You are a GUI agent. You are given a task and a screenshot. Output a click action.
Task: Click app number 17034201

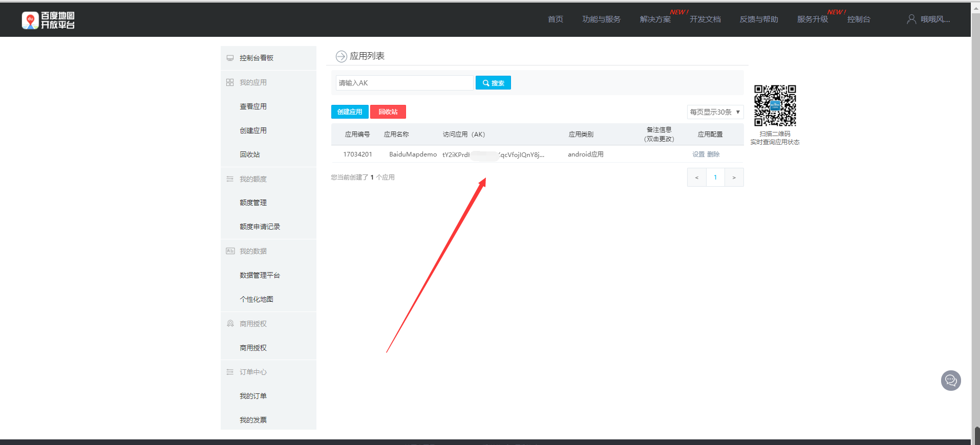coord(357,154)
